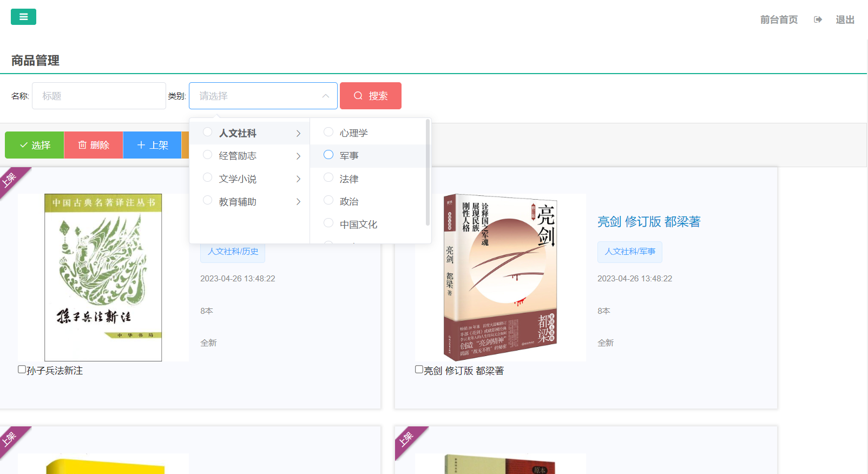The height and width of the screenshot is (474, 868).
Task: Click the blue 上架 button
Action: tap(153, 145)
